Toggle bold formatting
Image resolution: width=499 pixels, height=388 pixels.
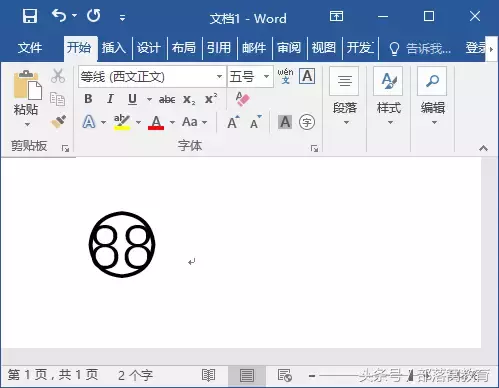pyautogui.click(x=88, y=99)
